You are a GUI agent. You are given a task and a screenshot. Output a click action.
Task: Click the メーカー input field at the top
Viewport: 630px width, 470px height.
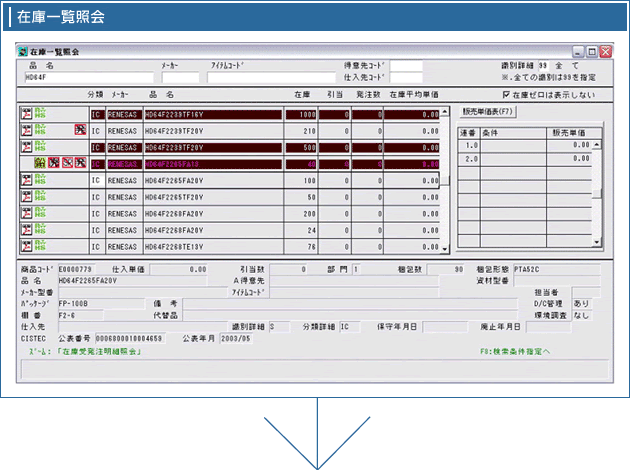click(180, 76)
